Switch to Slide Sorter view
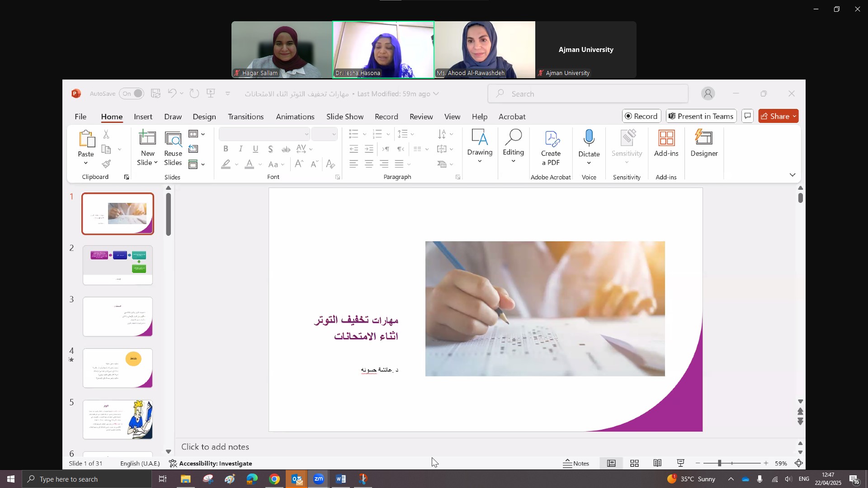This screenshot has width=868, height=488. click(x=634, y=463)
